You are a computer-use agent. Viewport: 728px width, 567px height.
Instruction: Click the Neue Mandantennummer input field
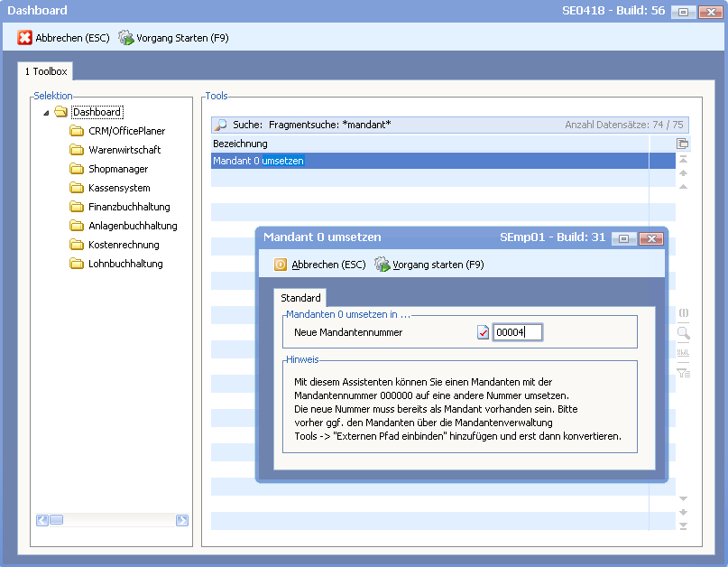click(518, 332)
